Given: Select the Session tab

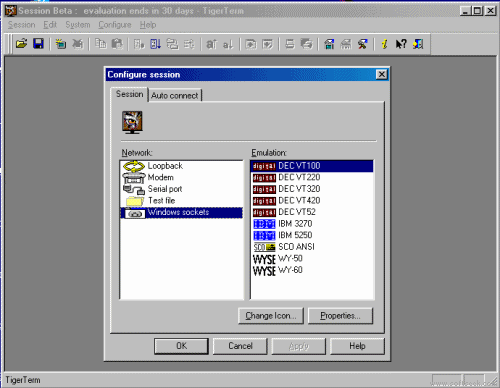Looking at the screenshot, I should tap(129, 94).
